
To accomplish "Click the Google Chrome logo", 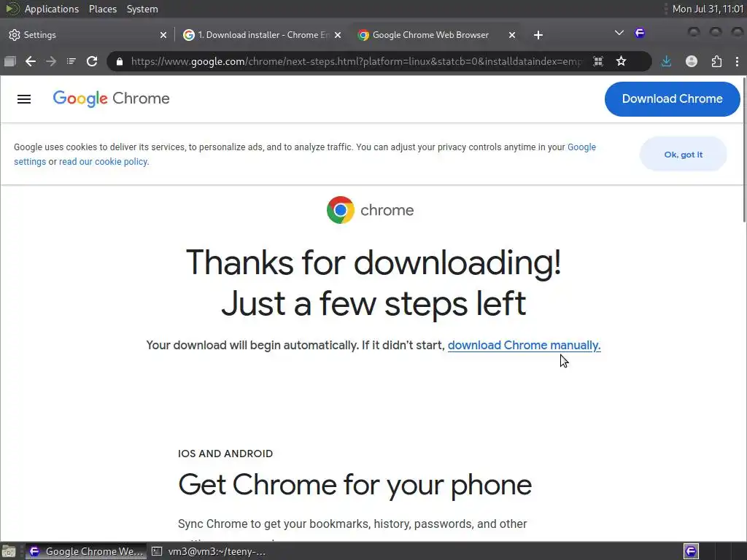I will pos(111,98).
